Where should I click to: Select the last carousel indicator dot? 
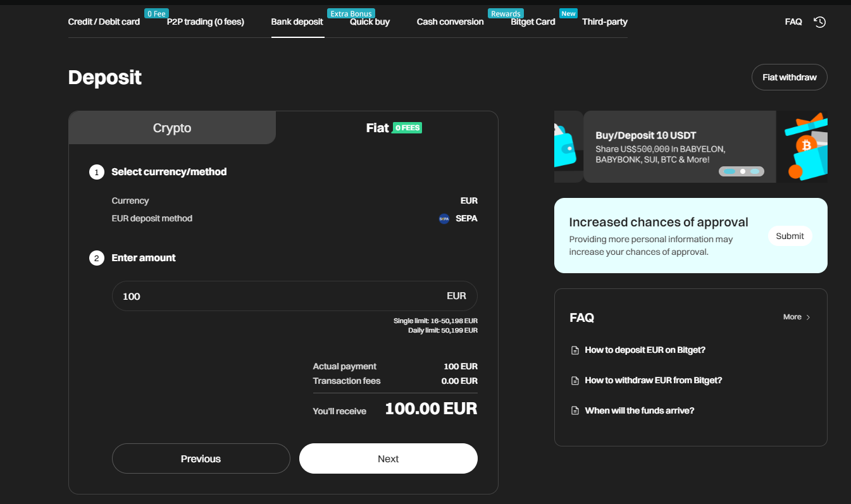pyautogui.click(x=755, y=171)
